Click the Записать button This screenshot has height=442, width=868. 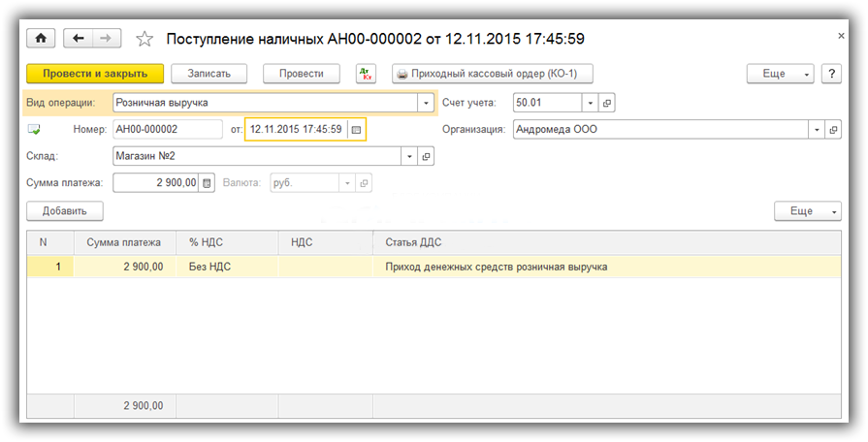(x=209, y=74)
